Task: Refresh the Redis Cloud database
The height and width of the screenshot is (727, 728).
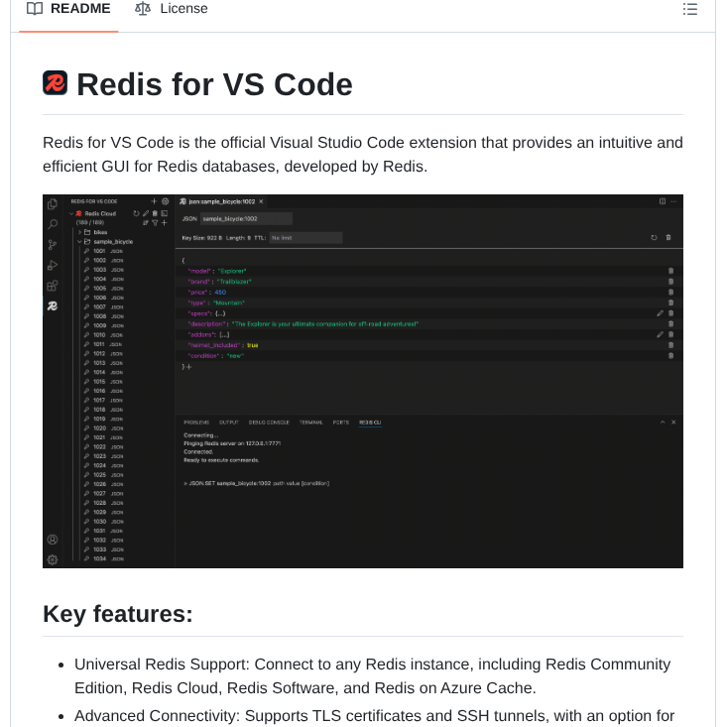Action: tap(136, 213)
